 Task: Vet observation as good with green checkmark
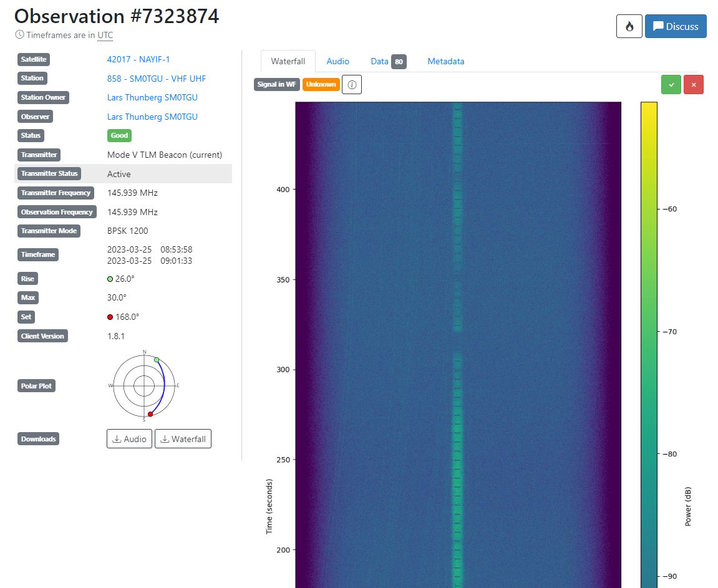point(671,84)
